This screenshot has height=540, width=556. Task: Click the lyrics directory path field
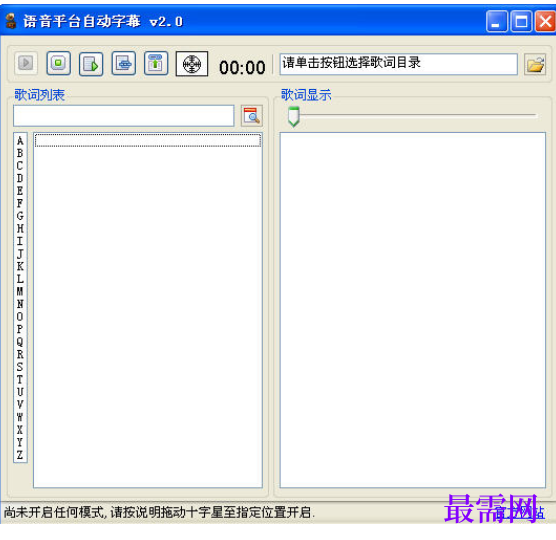pos(399,64)
